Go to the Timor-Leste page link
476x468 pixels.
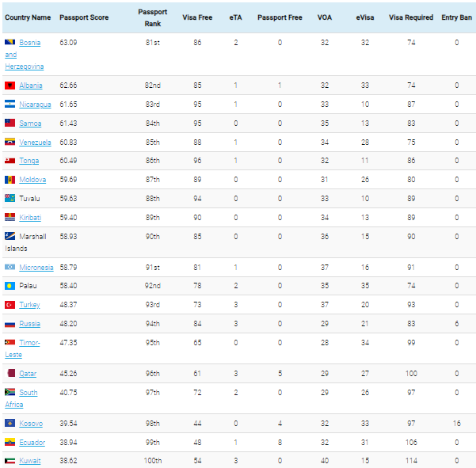pos(22,348)
